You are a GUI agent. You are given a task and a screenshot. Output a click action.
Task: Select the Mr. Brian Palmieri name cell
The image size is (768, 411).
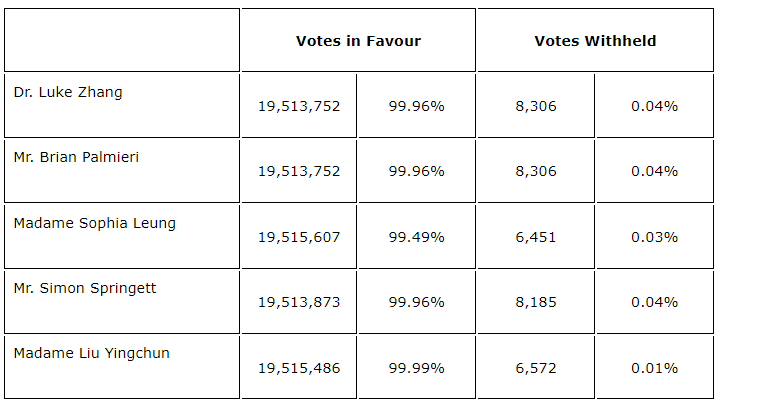(x=76, y=157)
